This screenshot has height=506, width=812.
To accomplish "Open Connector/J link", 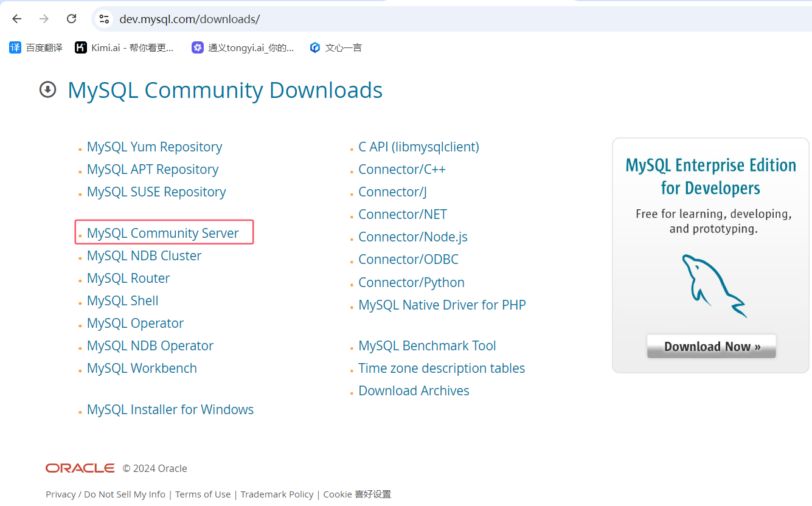I will click(x=392, y=192).
